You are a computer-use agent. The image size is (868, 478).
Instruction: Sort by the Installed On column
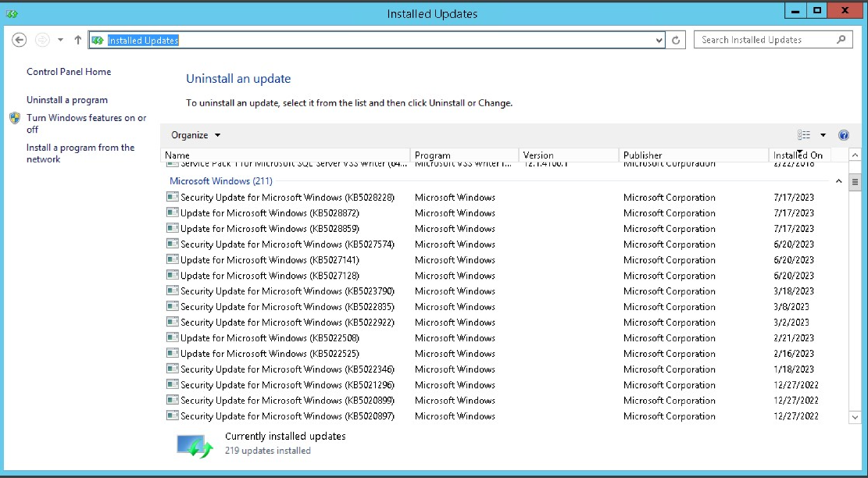point(800,155)
